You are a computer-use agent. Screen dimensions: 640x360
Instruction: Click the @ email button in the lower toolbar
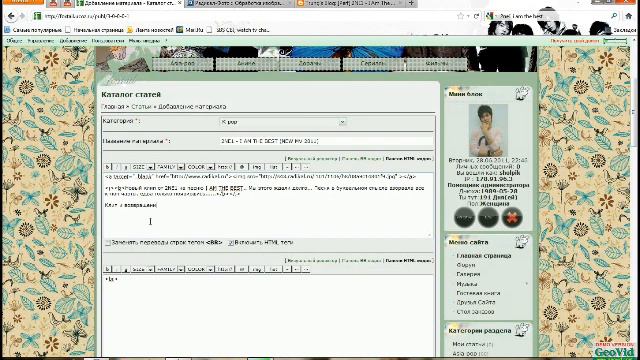(x=242, y=269)
